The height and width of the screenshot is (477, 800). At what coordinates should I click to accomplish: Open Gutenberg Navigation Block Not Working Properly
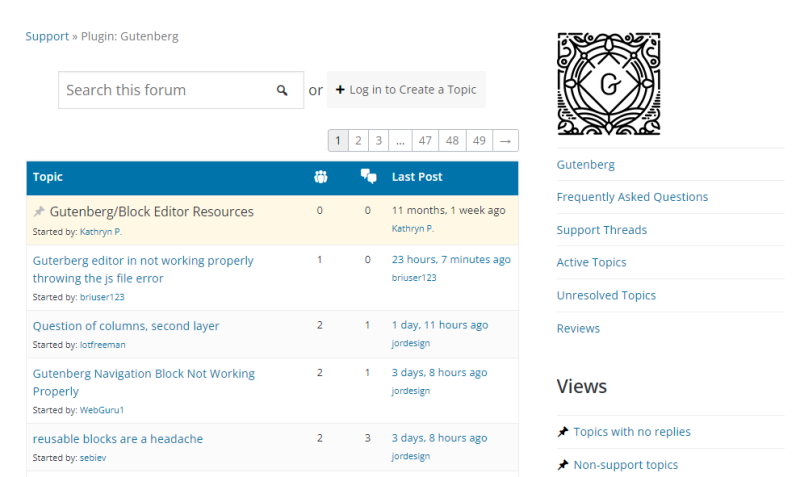point(144,383)
